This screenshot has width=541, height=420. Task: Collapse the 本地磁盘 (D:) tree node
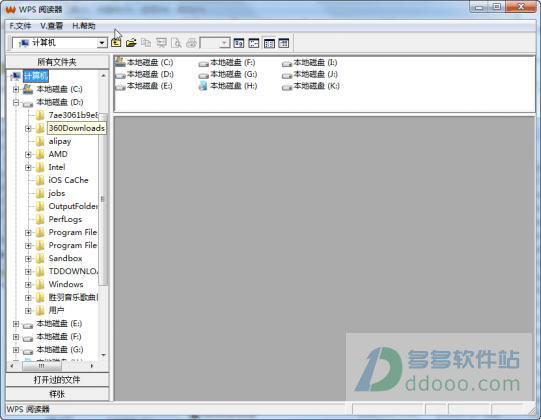16,102
